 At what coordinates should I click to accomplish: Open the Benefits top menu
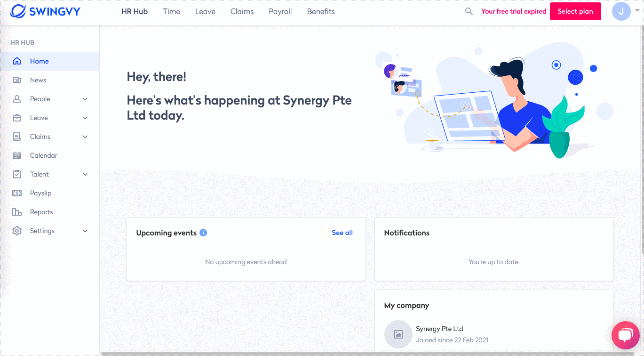coord(321,12)
